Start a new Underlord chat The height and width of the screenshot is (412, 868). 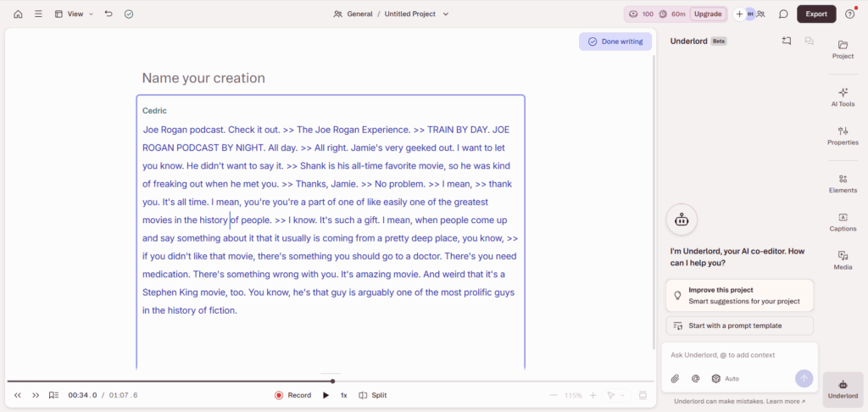[x=786, y=41]
